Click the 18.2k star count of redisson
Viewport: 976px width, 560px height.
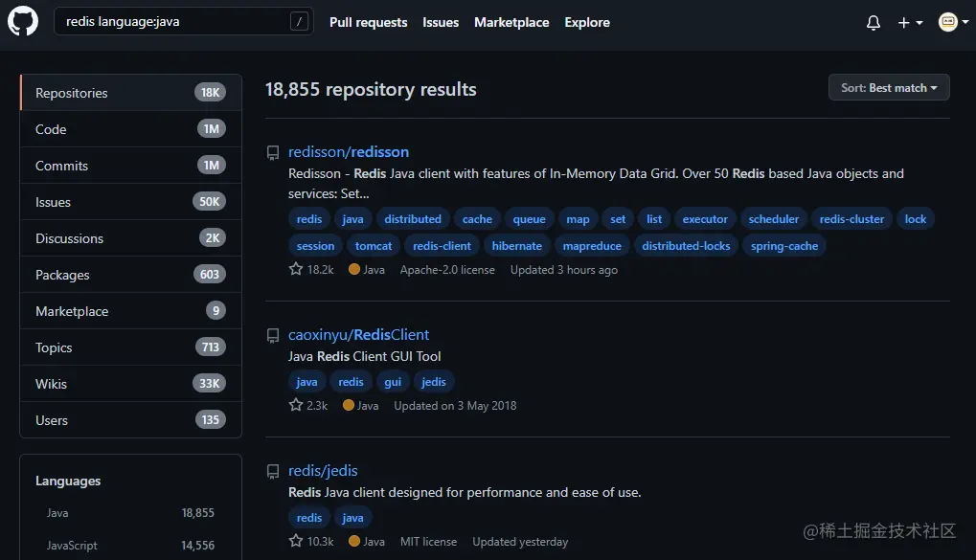320,270
